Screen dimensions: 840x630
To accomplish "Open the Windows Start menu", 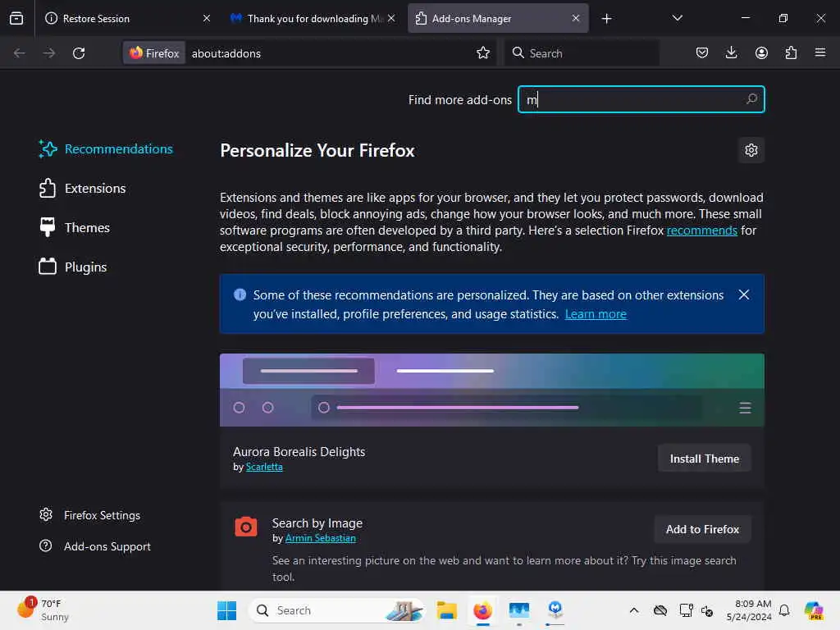I will (226, 610).
